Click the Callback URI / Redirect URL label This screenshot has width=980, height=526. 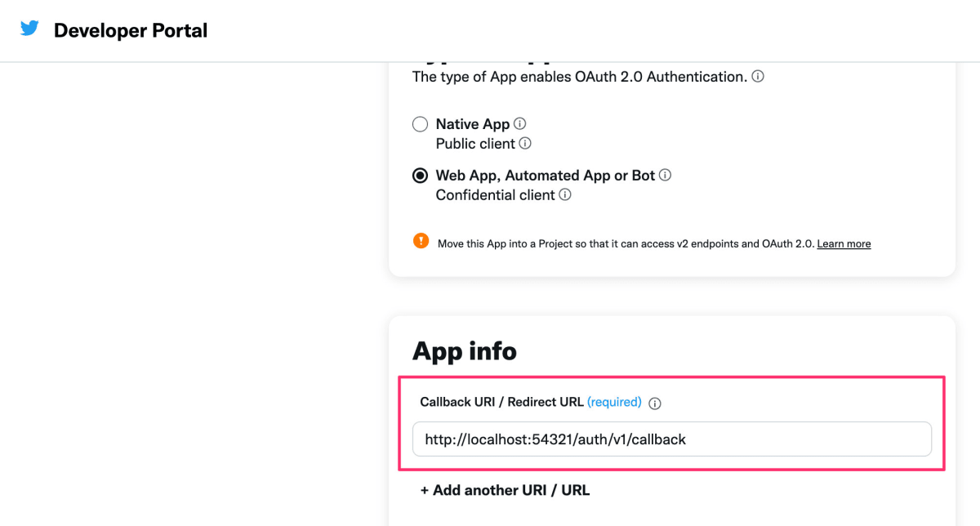(x=501, y=402)
